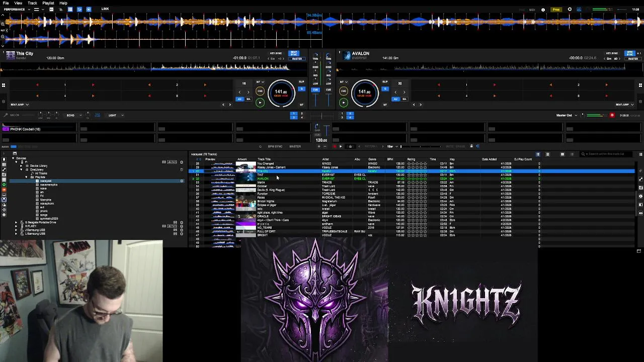Click the sampler sequencer play button
Viewport: 644px width, 362px height.
click(340, 146)
